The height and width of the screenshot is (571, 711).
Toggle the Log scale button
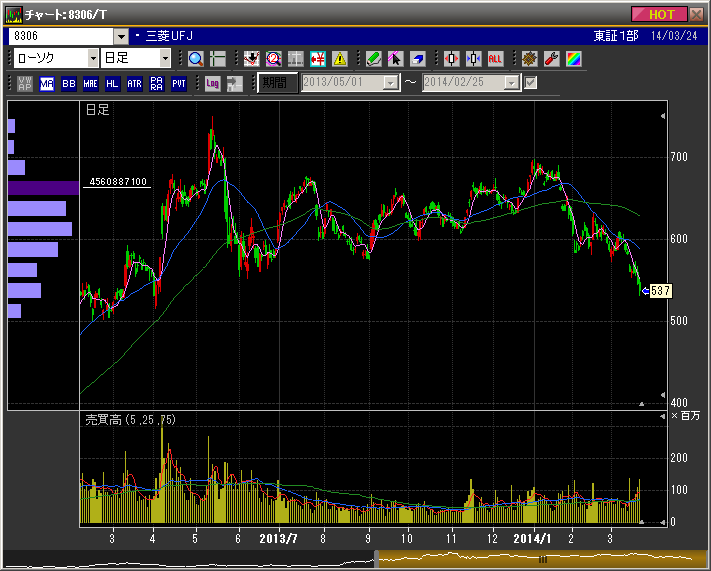212,83
